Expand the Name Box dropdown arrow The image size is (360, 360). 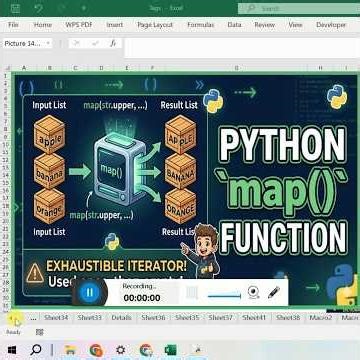[x=48, y=43]
